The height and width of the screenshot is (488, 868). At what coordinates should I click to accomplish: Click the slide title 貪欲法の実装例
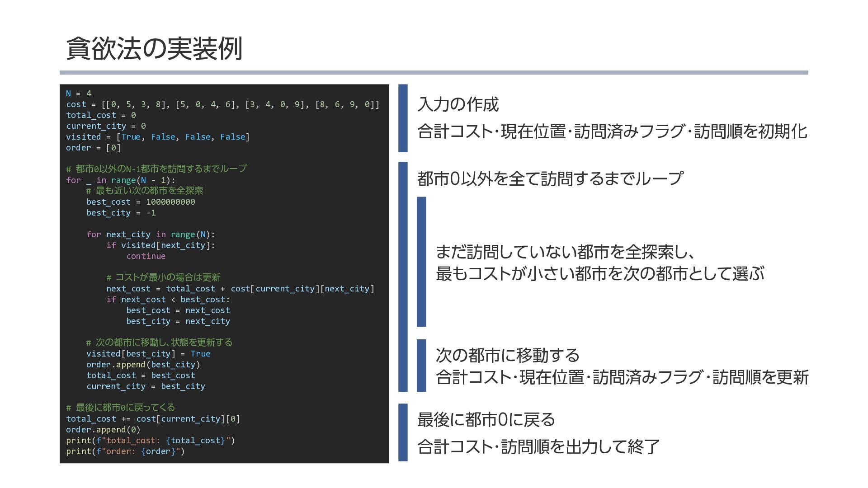coord(154,48)
